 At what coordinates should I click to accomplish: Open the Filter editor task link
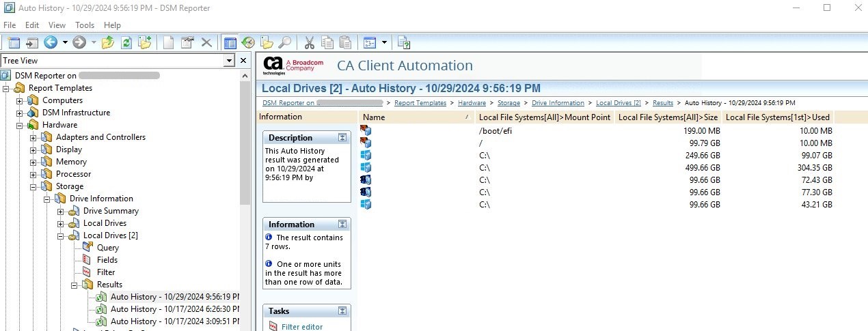[x=302, y=327]
